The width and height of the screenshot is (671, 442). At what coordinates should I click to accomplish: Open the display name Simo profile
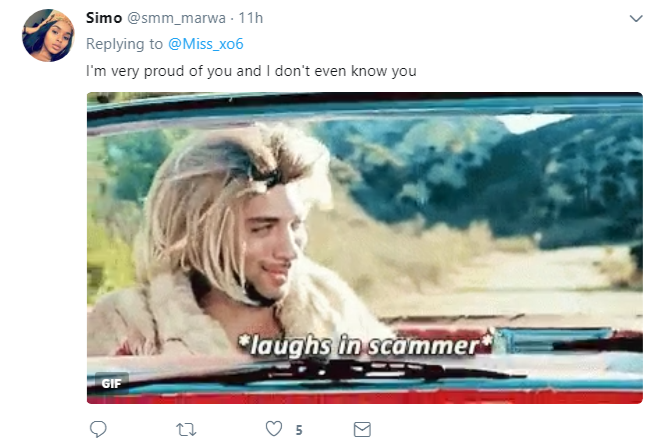[105, 19]
